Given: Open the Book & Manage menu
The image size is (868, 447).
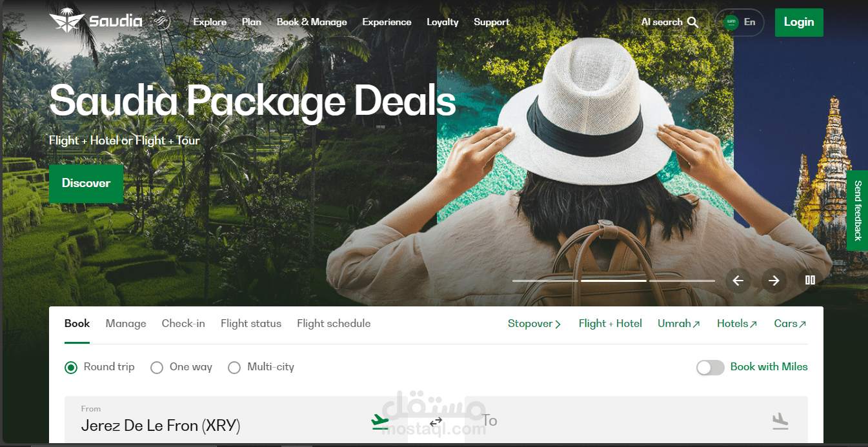Looking at the screenshot, I should click(x=312, y=22).
